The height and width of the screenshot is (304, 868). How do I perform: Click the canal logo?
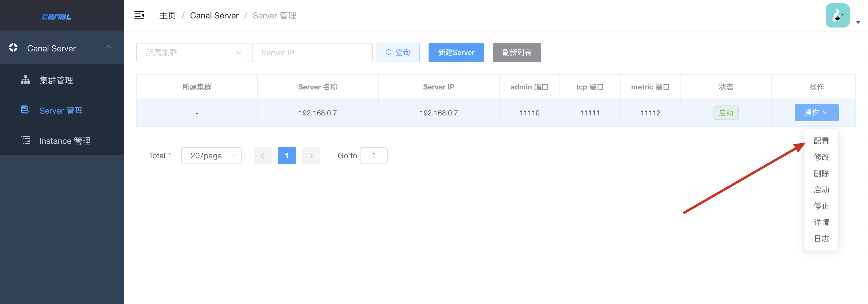point(56,17)
